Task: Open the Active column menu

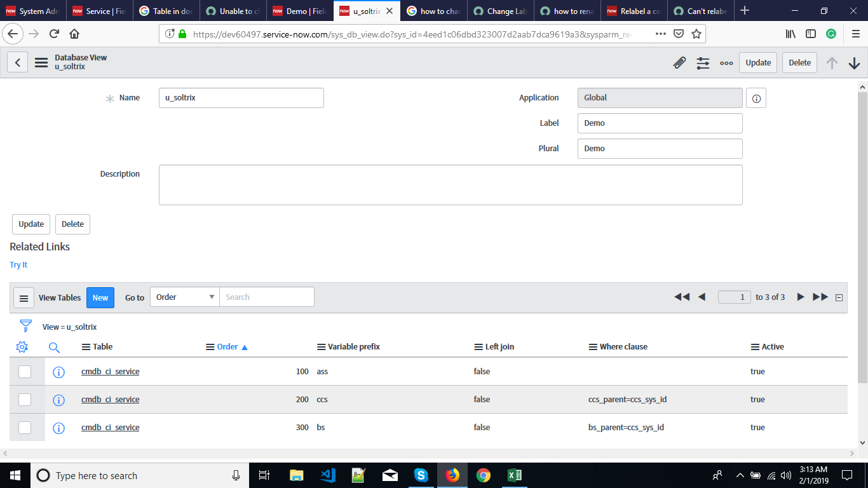Action: [756, 347]
